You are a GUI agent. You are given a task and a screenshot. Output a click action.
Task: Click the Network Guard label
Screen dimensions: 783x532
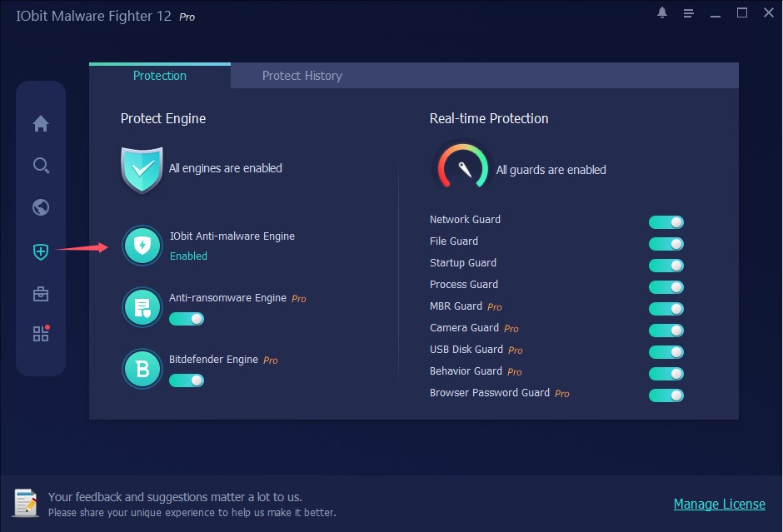click(465, 220)
